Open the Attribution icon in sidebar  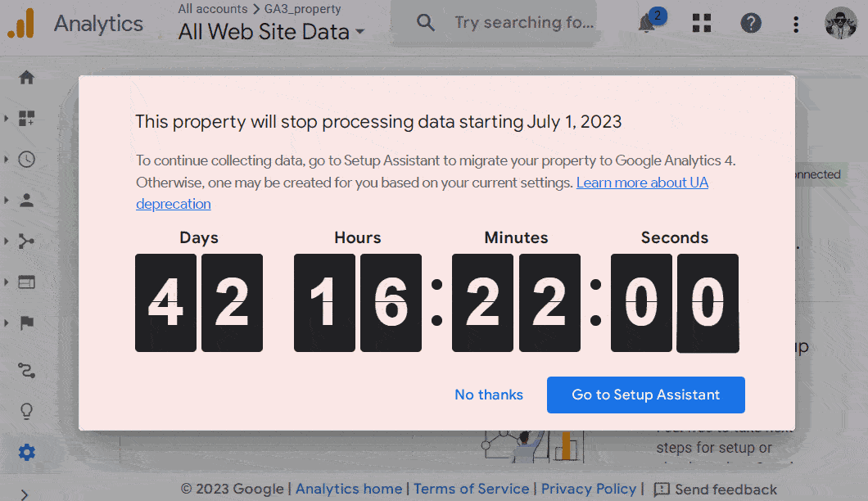27,371
